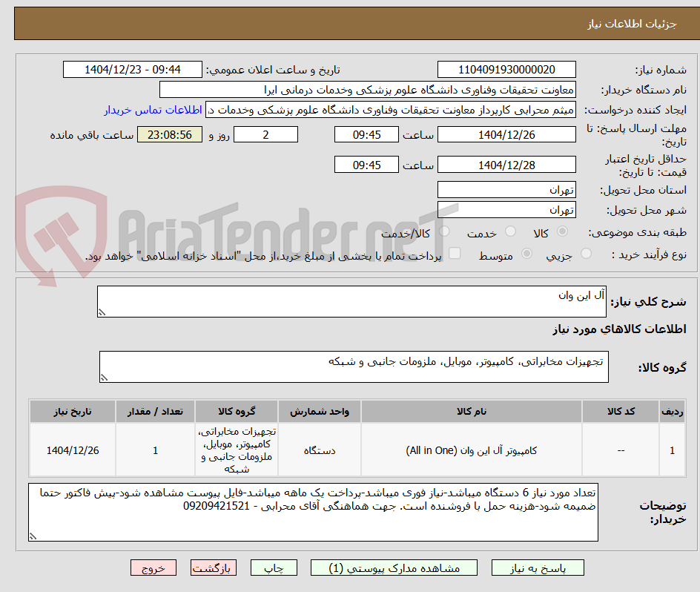Click the price validity date 1404/12/28 field

click(x=506, y=165)
